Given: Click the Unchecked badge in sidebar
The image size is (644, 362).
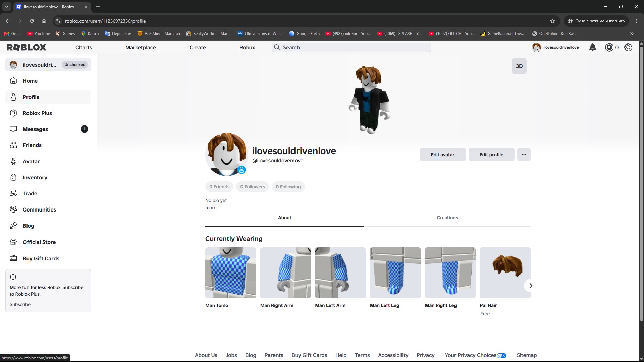Looking at the screenshot, I should click(75, 65).
